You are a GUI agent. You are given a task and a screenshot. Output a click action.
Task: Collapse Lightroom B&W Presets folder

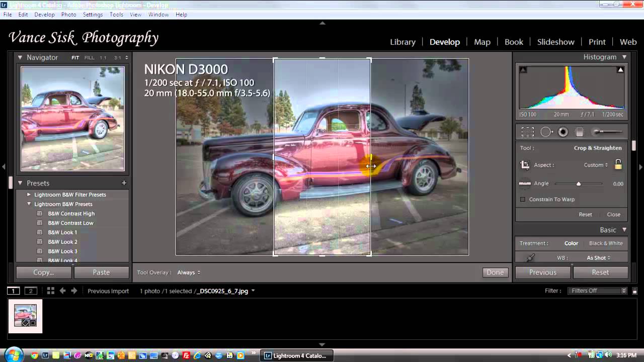click(x=29, y=204)
